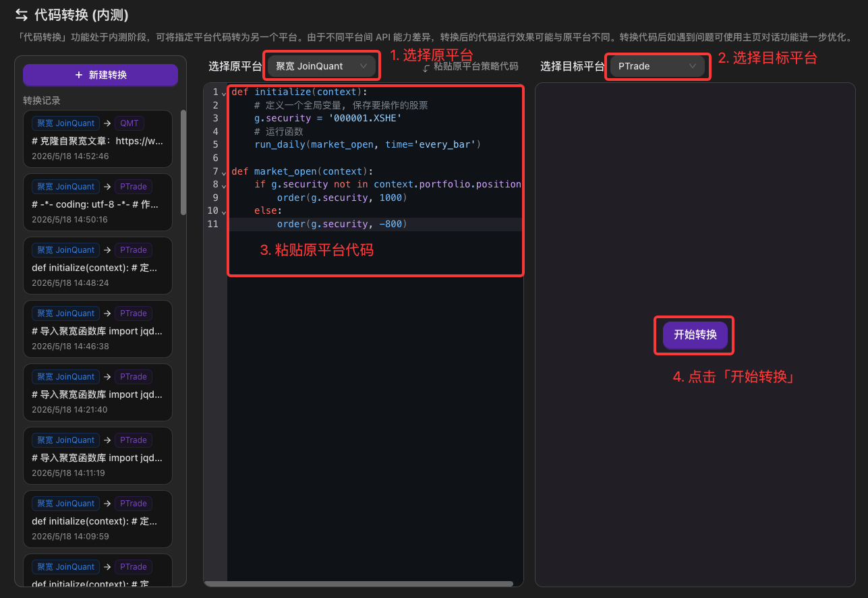The height and width of the screenshot is (598, 868).
Task: Click code line 'def market_open(context):'
Action: pyautogui.click(x=301, y=171)
